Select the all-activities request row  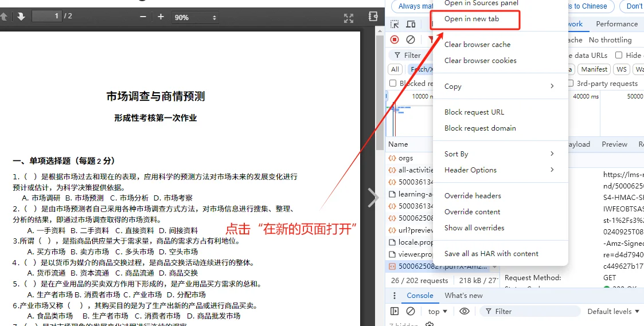pos(410,170)
